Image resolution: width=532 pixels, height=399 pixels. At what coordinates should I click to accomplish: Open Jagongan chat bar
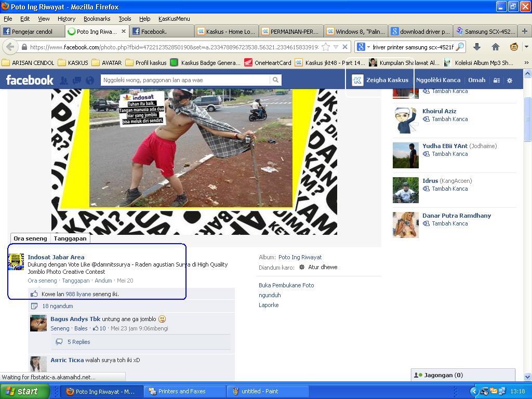click(463, 375)
